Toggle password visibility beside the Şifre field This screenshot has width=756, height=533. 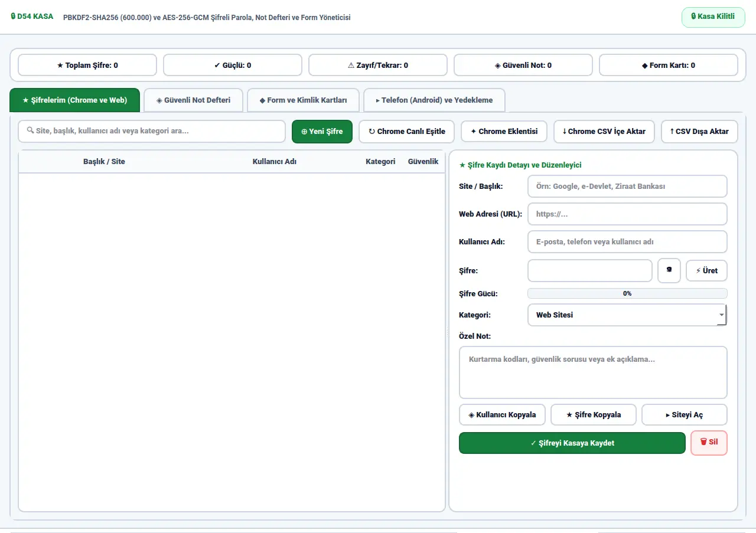(x=669, y=270)
